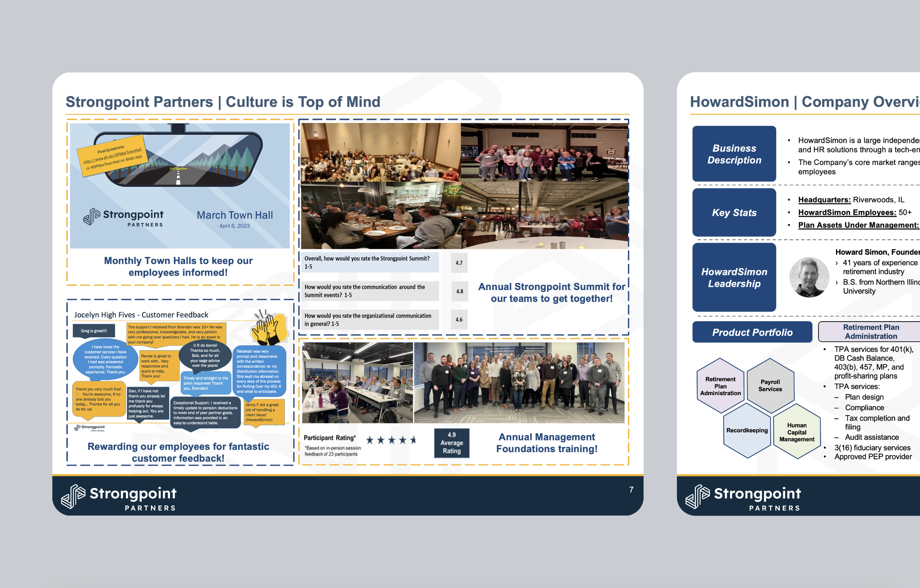Click 'Jocelyn High Fives - Customer Feedback' heading
920x588 pixels.
click(141, 315)
